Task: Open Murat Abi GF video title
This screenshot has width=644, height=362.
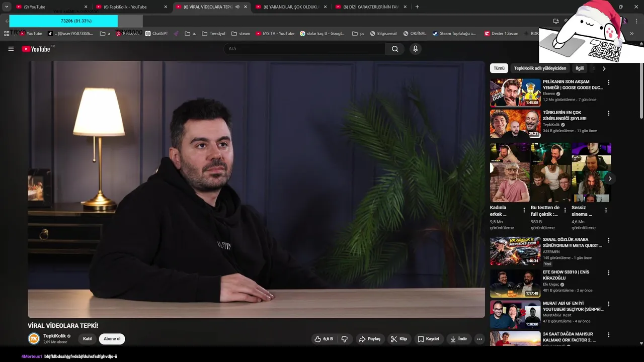Action: [573, 306]
